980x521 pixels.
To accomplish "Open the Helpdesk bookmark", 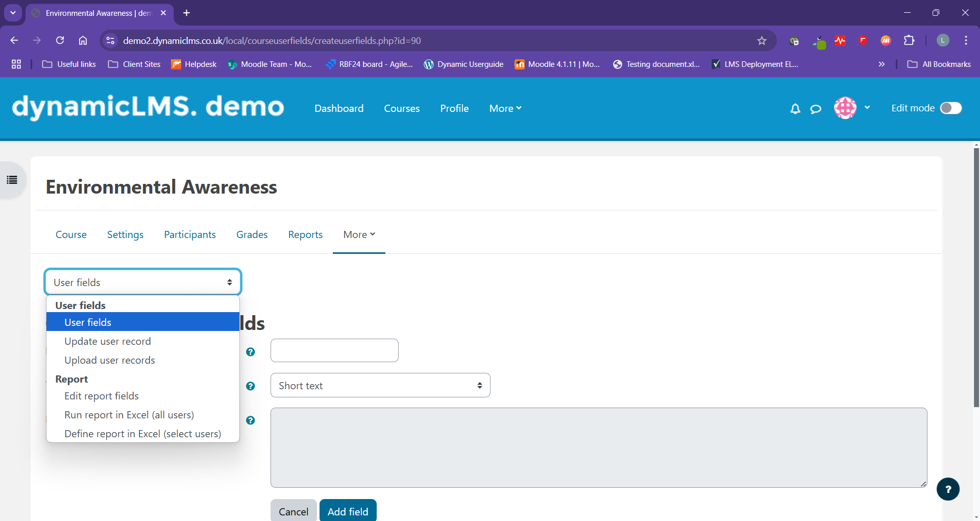I will pos(194,64).
